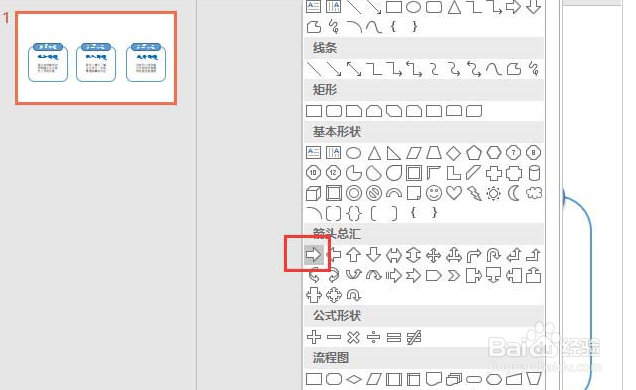
Task: Select the Right Arrow Callout shape
Action: tap(474, 276)
